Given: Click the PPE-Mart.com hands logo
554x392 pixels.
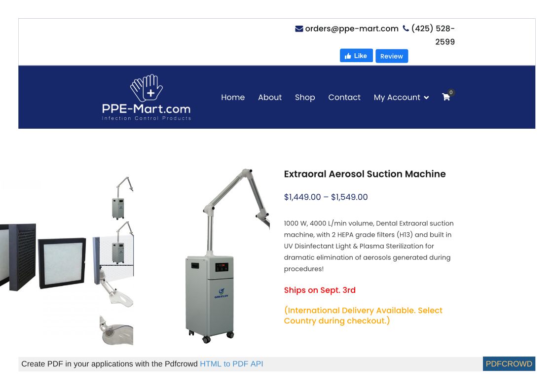Looking at the screenshot, I should tap(147, 97).
